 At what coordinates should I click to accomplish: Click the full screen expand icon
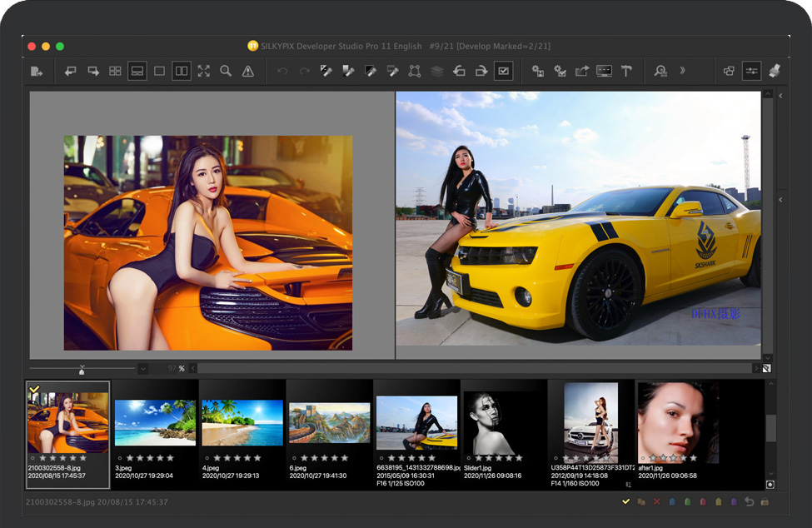pos(204,72)
